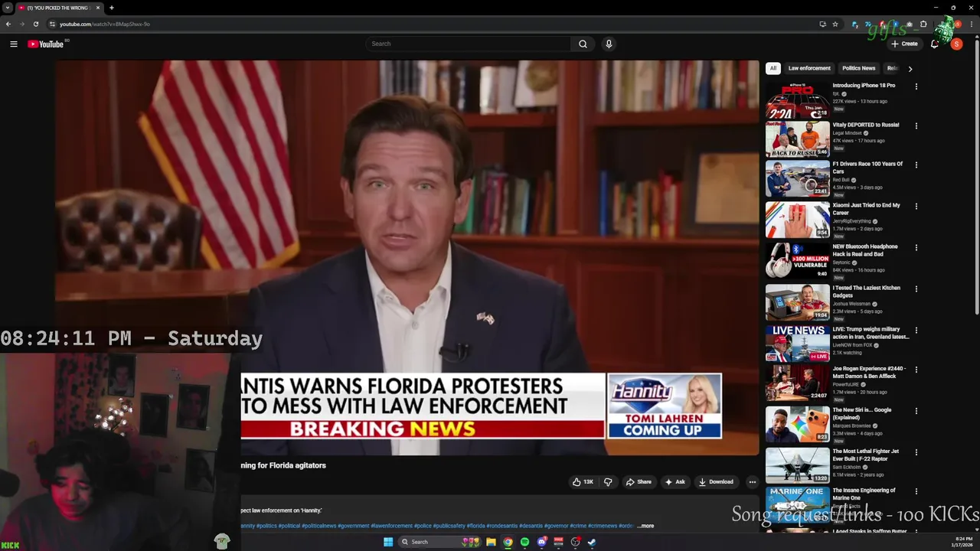Install app icon in address bar
Viewport: 980px width, 551px height.
[x=822, y=24]
